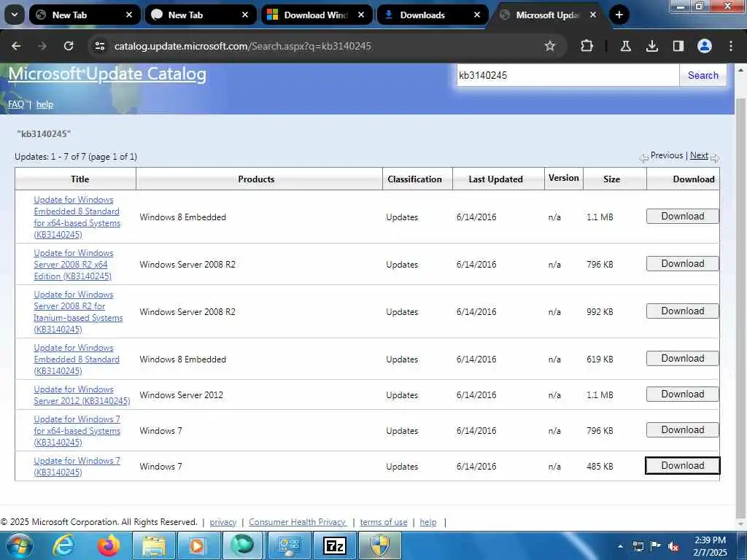
Task: Close the Microsoft Update Catalog tab
Action: point(593,15)
